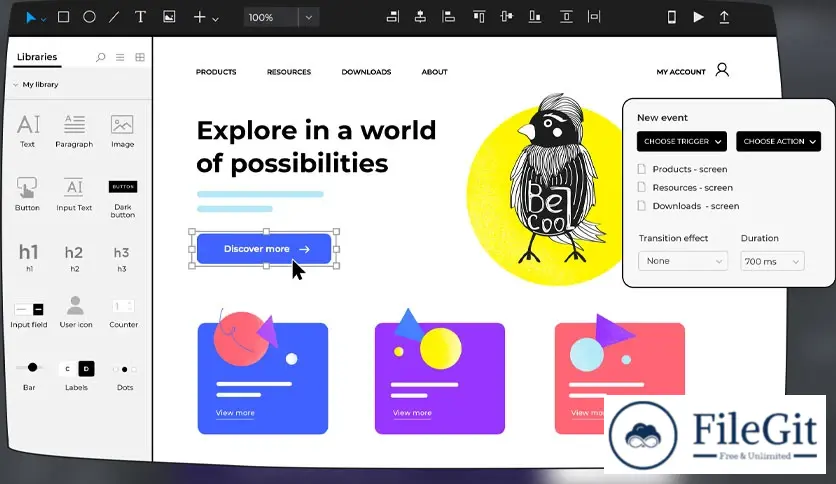Pick the Bar slider widget
The image size is (836, 484).
pyautogui.click(x=29, y=376)
